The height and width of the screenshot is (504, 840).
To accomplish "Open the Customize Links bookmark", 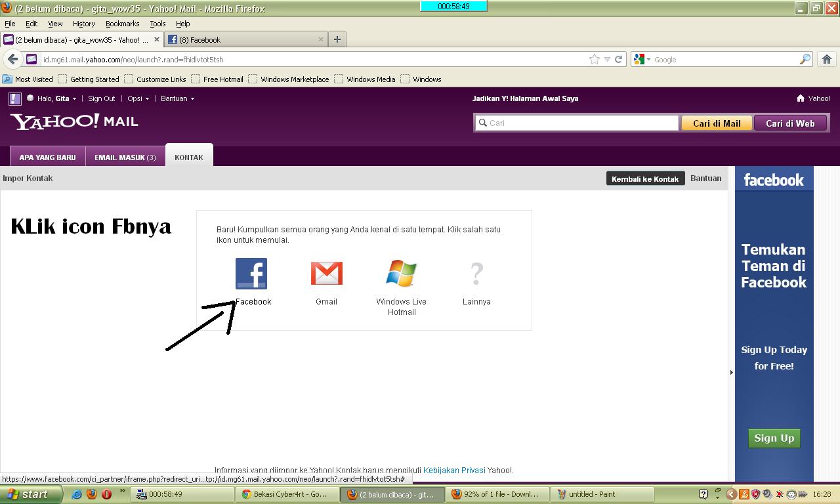I will pos(156,79).
